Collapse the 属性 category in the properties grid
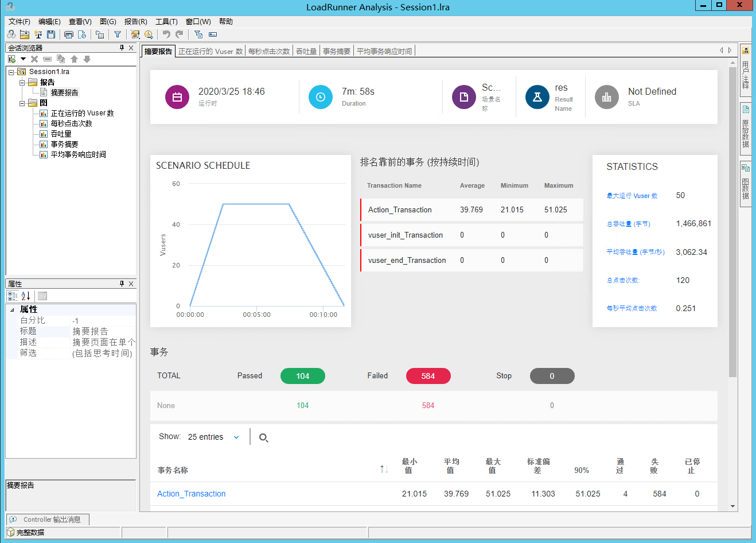Viewport: 756px width, 543px height. 12,309
